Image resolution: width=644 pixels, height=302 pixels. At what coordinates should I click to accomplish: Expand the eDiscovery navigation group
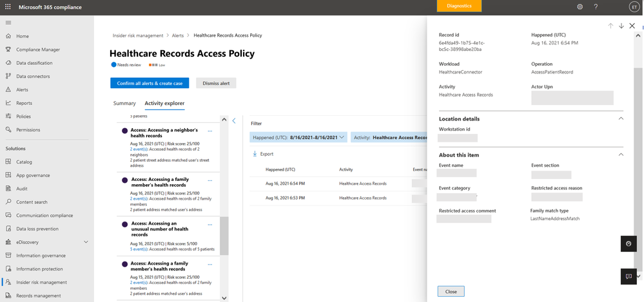[x=86, y=242]
